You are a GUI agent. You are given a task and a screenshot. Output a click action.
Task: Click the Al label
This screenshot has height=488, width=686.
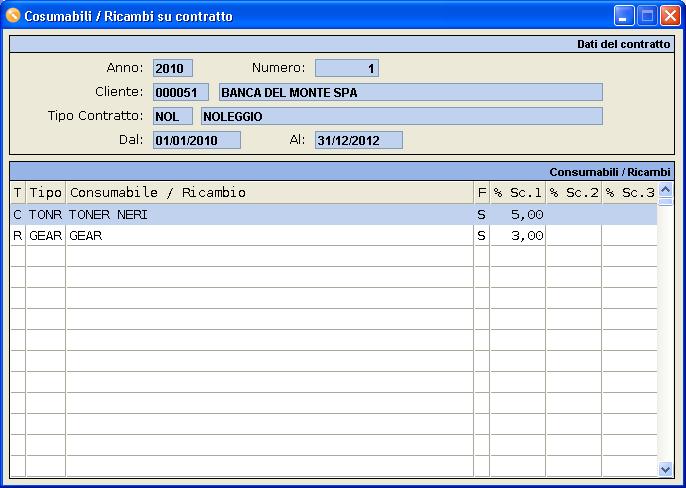pyautogui.click(x=297, y=140)
